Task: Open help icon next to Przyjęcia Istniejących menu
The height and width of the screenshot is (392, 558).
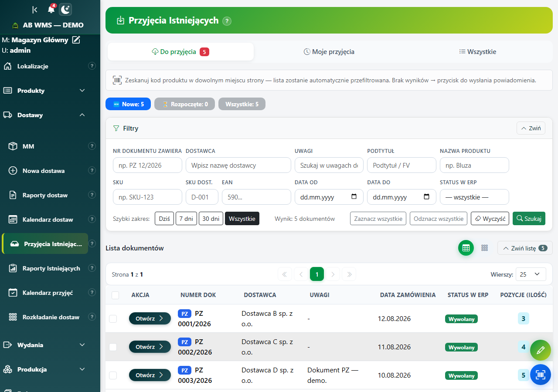Action: coord(92,244)
